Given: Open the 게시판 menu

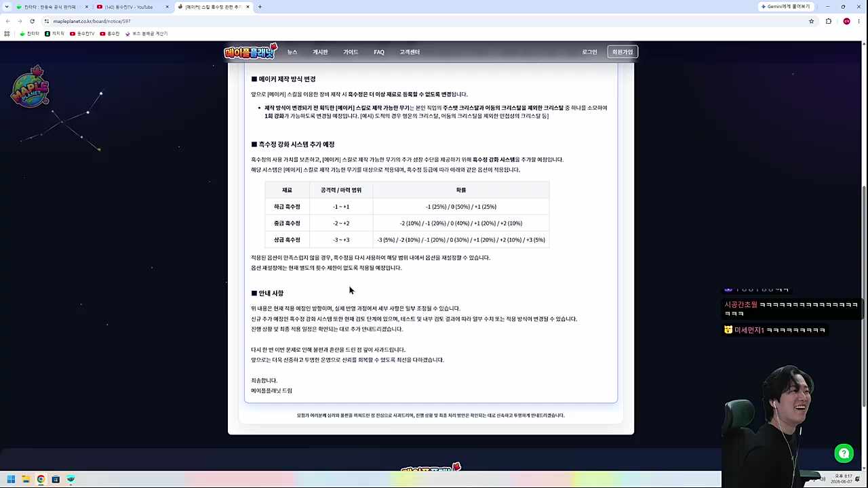Looking at the screenshot, I should tap(320, 52).
